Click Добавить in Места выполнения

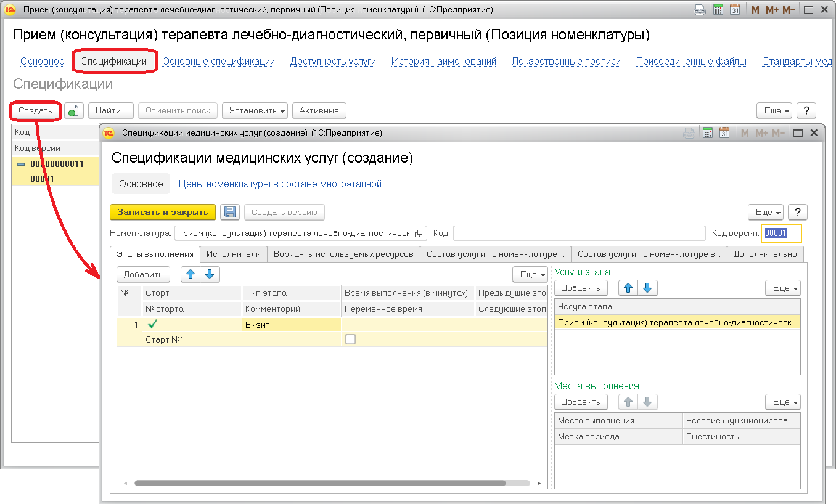[x=581, y=402]
